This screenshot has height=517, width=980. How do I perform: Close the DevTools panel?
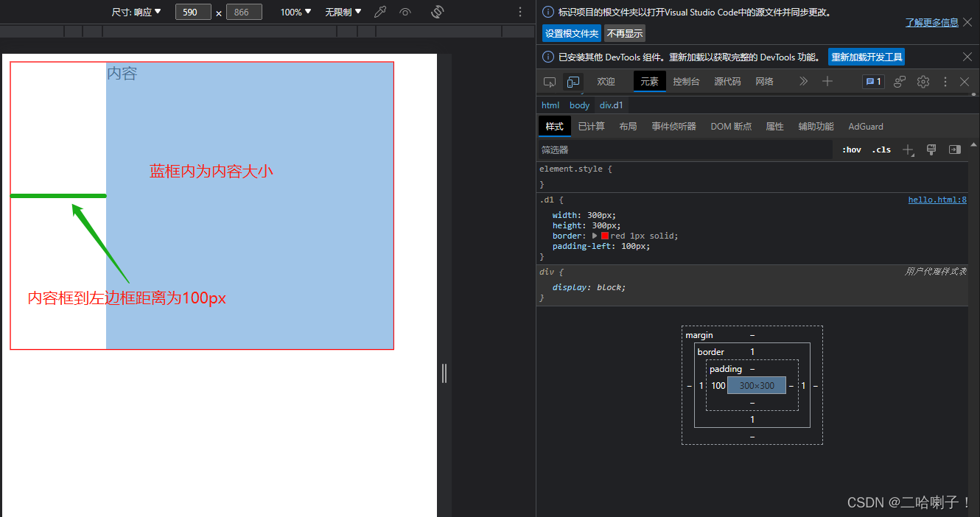coord(965,82)
